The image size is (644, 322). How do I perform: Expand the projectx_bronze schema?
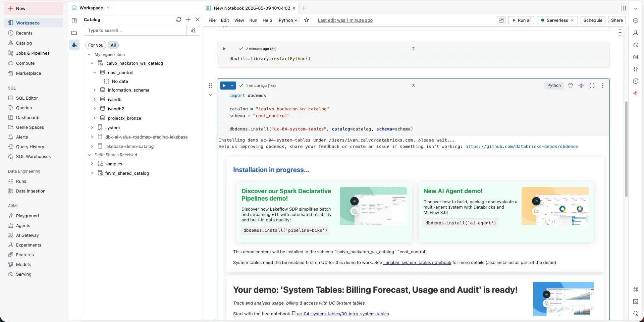point(95,118)
